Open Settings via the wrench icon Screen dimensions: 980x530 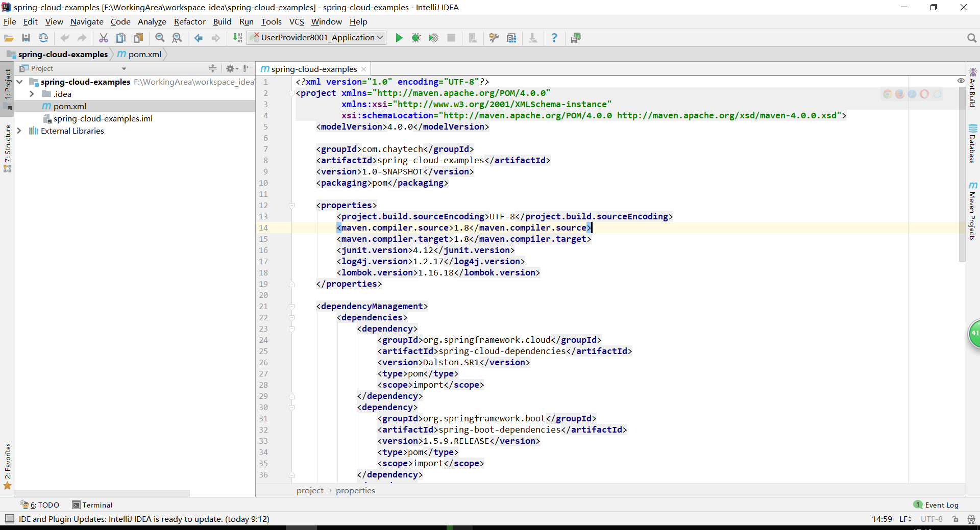(494, 38)
